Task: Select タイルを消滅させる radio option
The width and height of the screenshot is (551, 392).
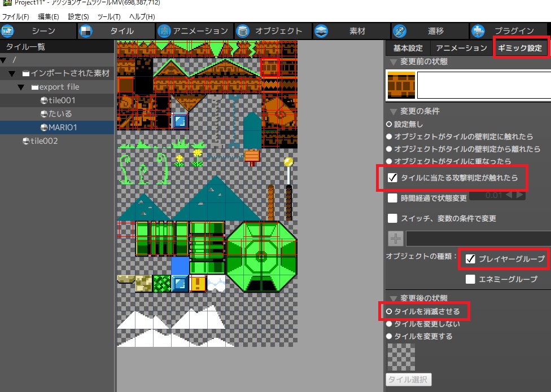Action: tap(388, 311)
